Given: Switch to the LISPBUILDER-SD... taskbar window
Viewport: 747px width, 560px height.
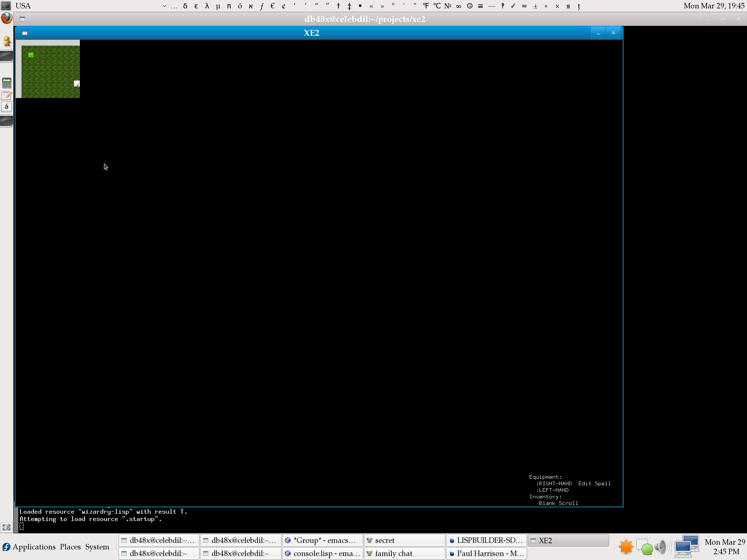Looking at the screenshot, I should (486, 540).
